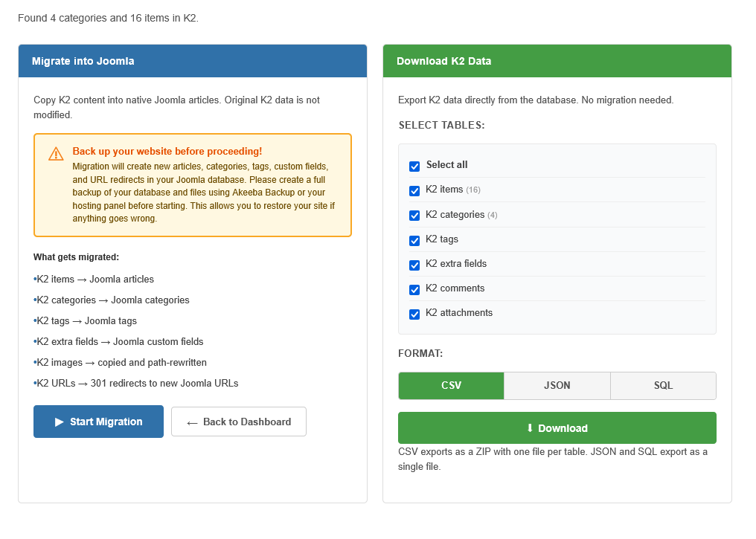Click the Start Migration button
This screenshot has width=756, height=539.
tap(98, 422)
